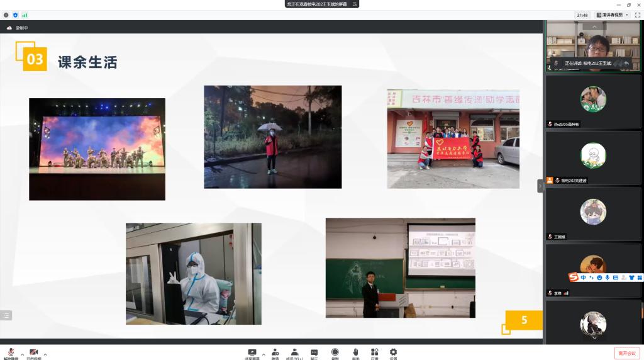Viewport: 644px width, 360px height.
Task: Click the speaker name label in video tile
Action: [x=588, y=64]
